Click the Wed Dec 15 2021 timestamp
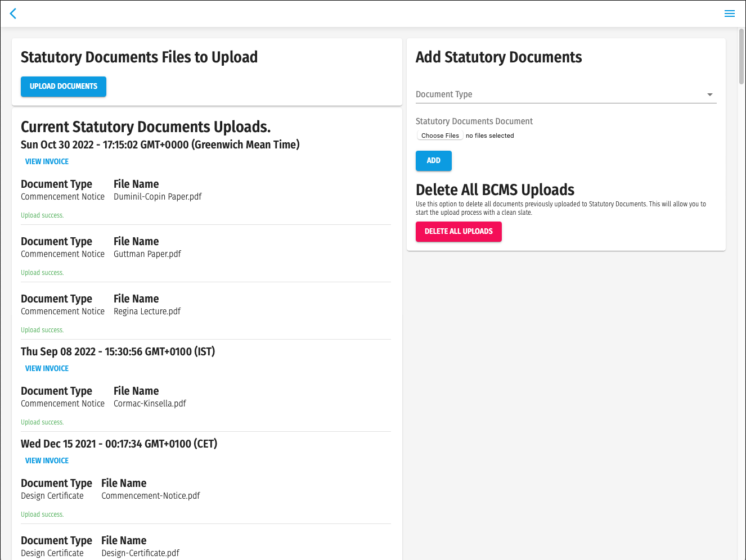 point(119,444)
